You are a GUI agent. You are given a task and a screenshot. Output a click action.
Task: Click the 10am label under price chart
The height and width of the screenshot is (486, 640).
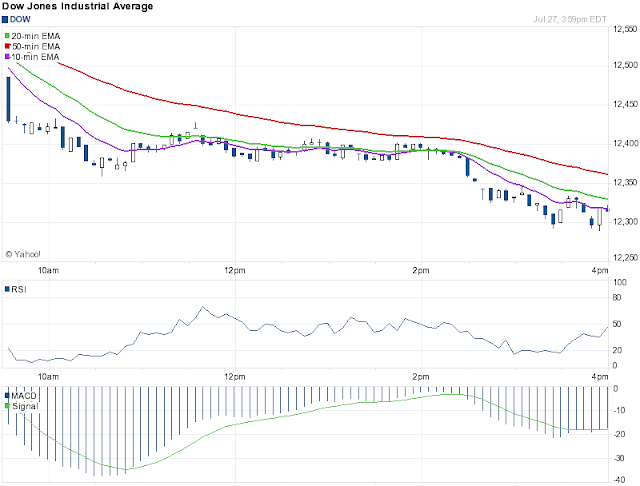point(49,270)
